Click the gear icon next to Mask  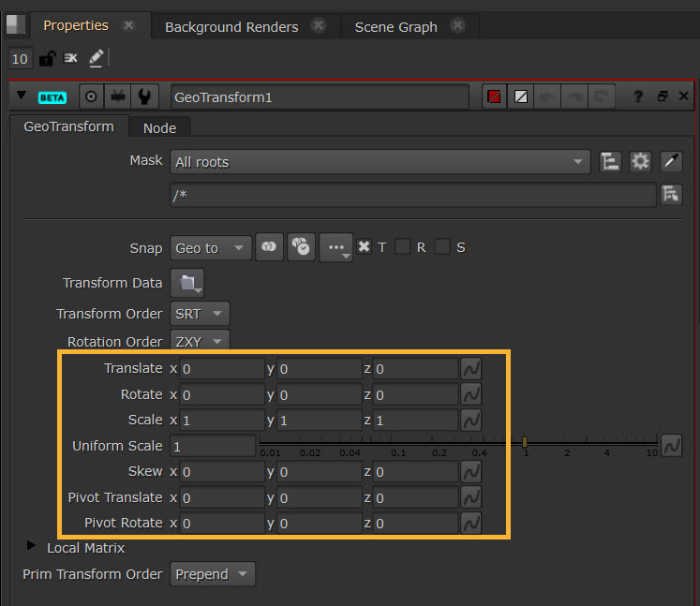(640, 162)
